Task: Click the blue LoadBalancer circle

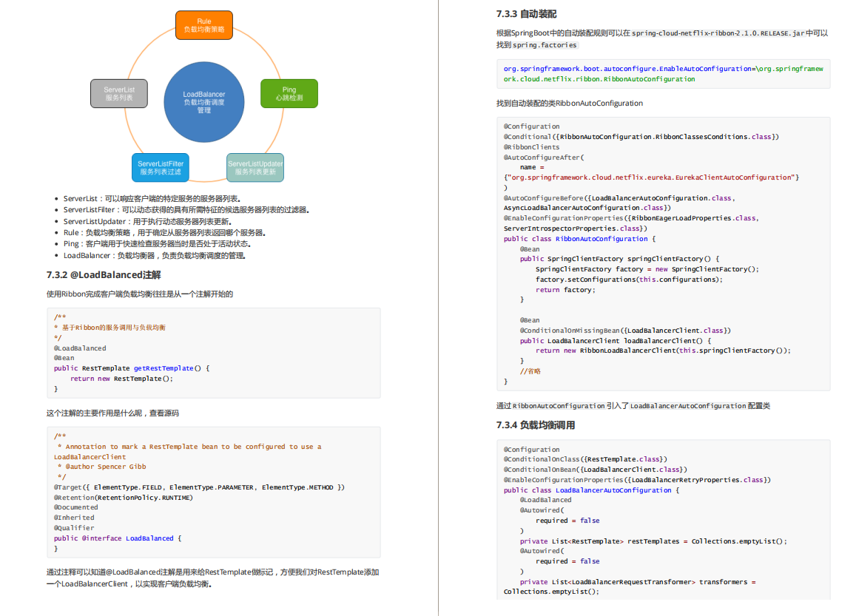Action: 203,102
